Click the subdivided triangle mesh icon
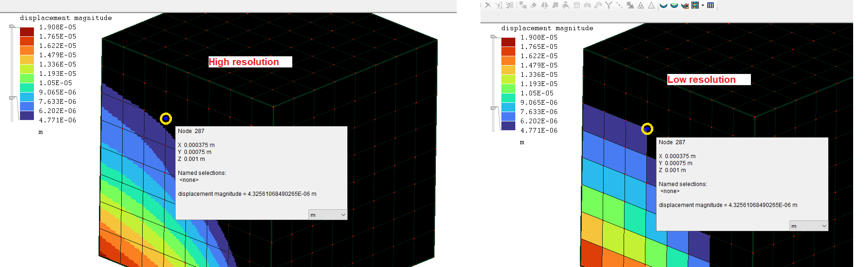The height and width of the screenshot is (267, 868). tap(641, 5)
